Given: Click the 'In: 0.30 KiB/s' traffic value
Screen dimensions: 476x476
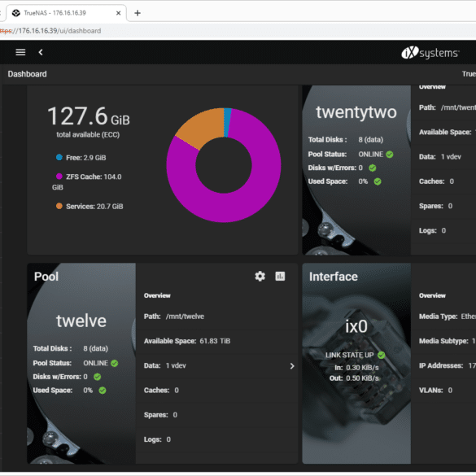Looking at the screenshot, I should click(356, 368).
